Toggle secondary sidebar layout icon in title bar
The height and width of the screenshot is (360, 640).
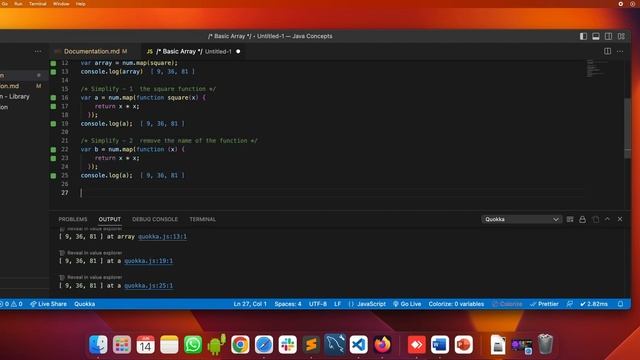click(609, 36)
